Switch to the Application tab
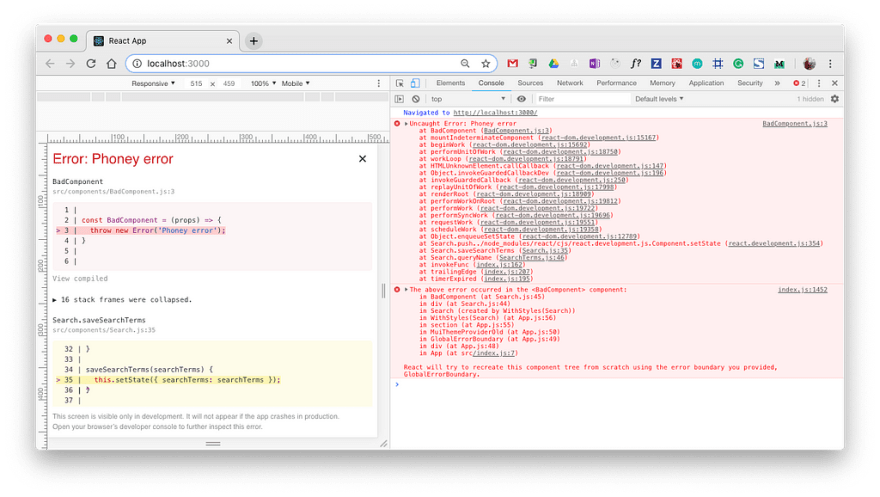This screenshot has width=880, height=497. tap(706, 83)
